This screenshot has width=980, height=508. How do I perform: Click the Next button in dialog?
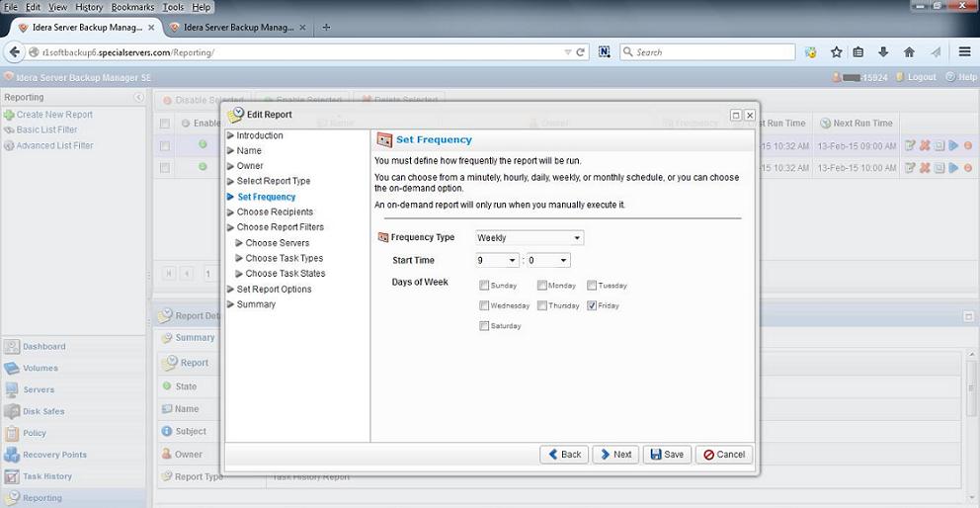tap(615, 455)
